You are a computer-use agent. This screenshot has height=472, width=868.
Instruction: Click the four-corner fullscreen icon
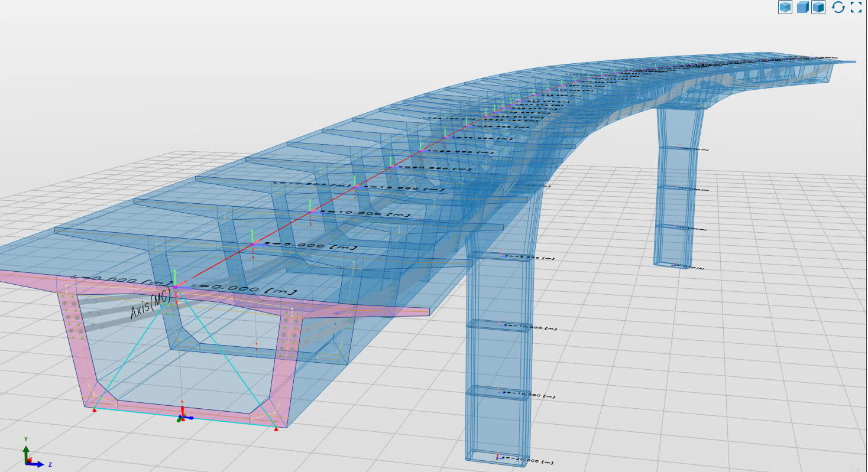coord(856,7)
